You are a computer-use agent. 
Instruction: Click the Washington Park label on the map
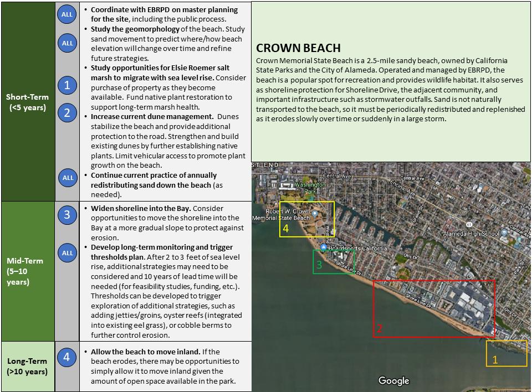coord(310,188)
